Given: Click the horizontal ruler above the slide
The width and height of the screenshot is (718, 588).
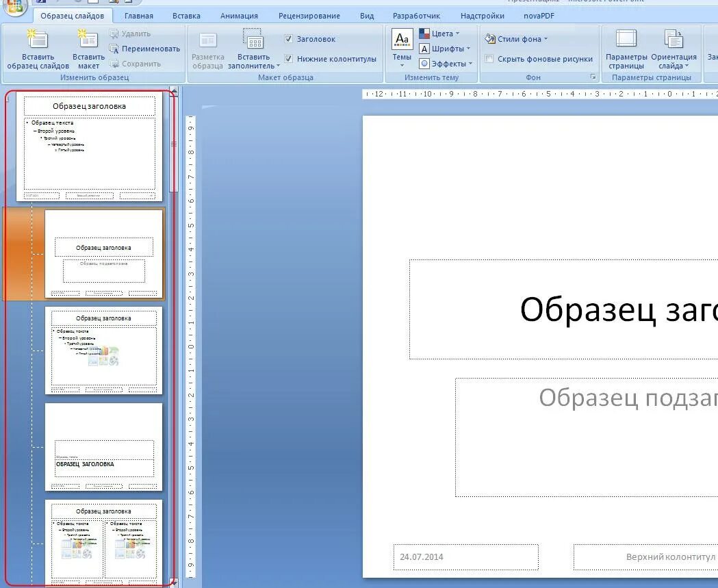Looking at the screenshot, I should pyautogui.click(x=540, y=94).
